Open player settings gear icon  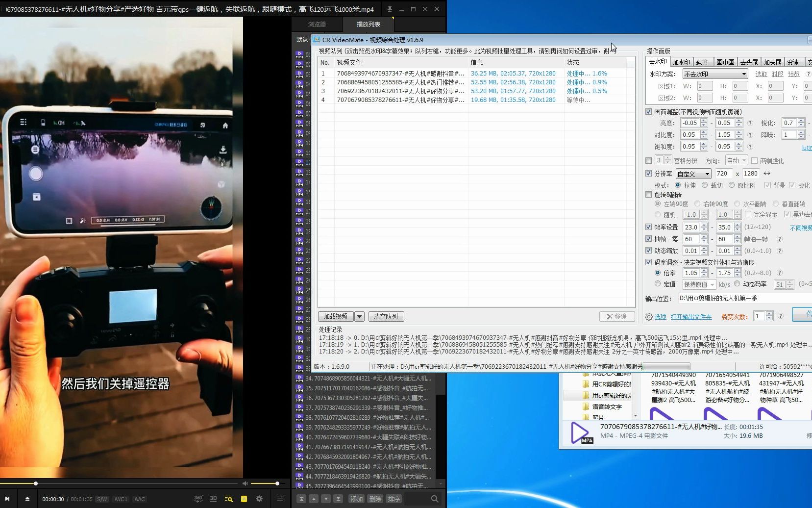[x=259, y=499]
